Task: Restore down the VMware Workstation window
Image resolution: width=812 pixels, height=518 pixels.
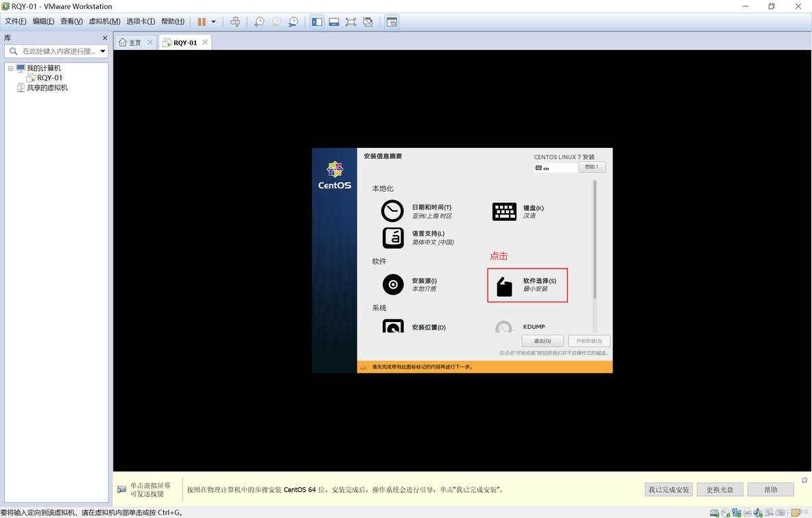Action: pyautogui.click(x=772, y=6)
